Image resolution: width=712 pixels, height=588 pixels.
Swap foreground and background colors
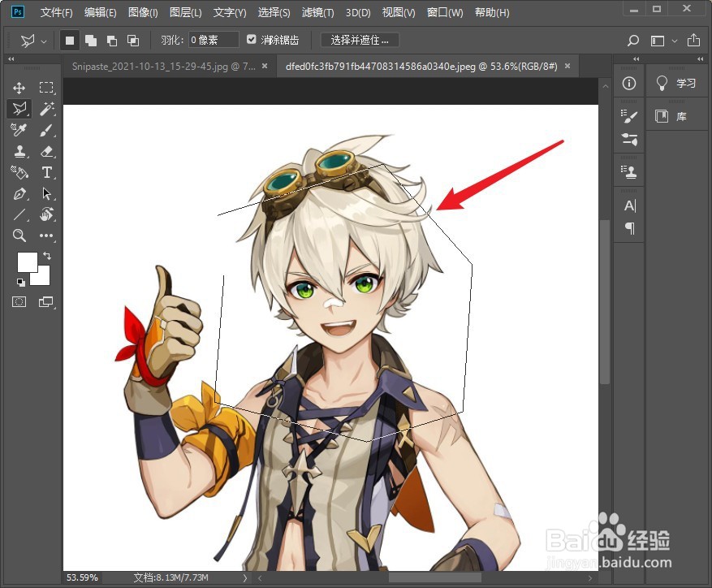coord(47,256)
